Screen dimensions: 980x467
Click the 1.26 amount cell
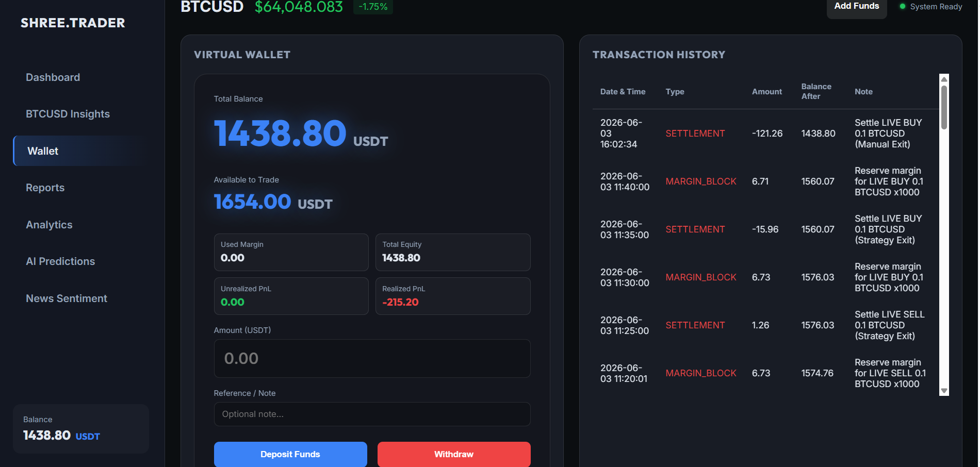(x=760, y=325)
